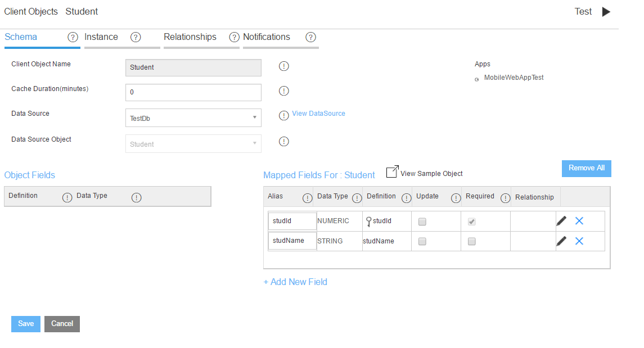Toggle Update checkbox for studId

point(422,222)
